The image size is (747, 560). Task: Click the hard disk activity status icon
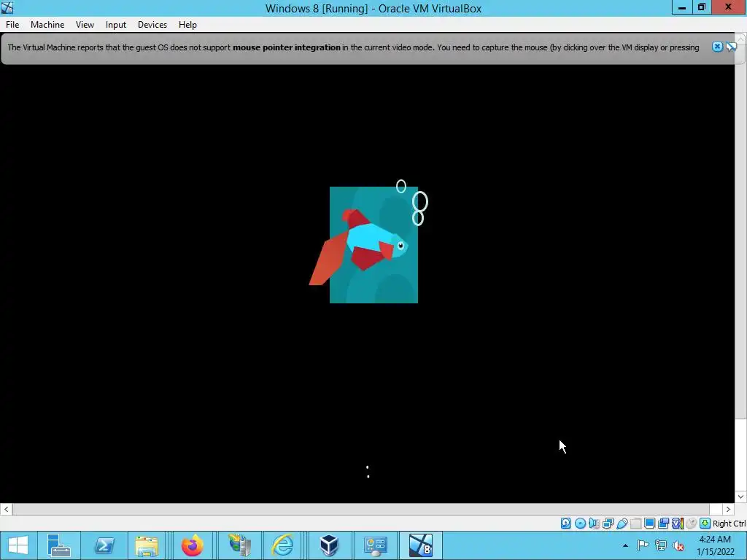pyautogui.click(x=565, y=524)
